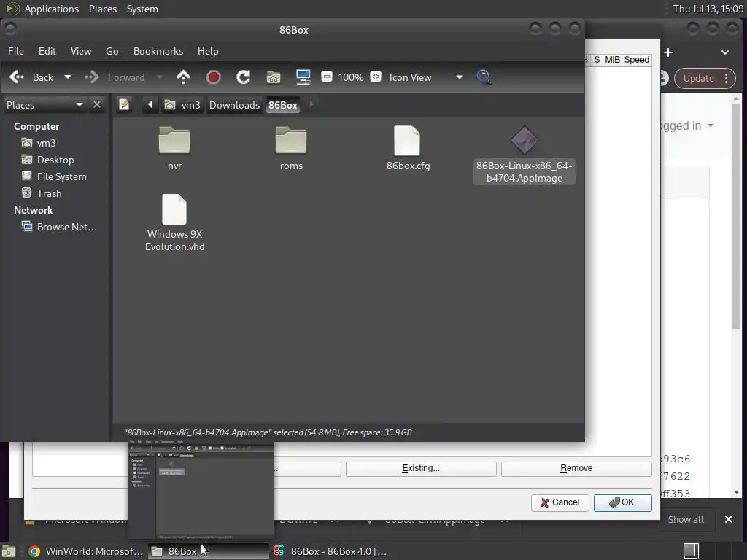Click the window preview thumbnail above taskbar
Screen dimensions: 747x560
(x=201, y=491)
